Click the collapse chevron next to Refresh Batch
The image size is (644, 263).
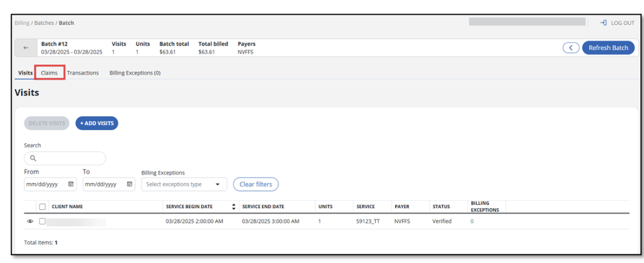(x=571, y=48)
